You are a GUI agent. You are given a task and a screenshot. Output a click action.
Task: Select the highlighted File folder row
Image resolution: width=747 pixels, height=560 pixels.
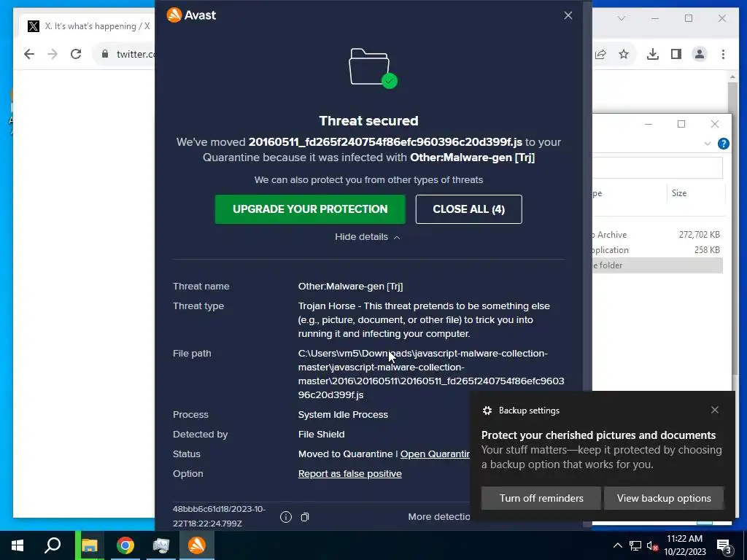coord(657,265)
